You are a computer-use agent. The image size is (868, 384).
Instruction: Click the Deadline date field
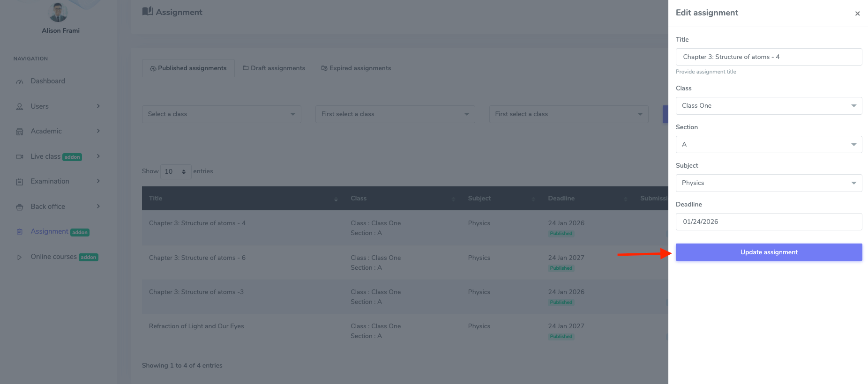pos(769,222)
